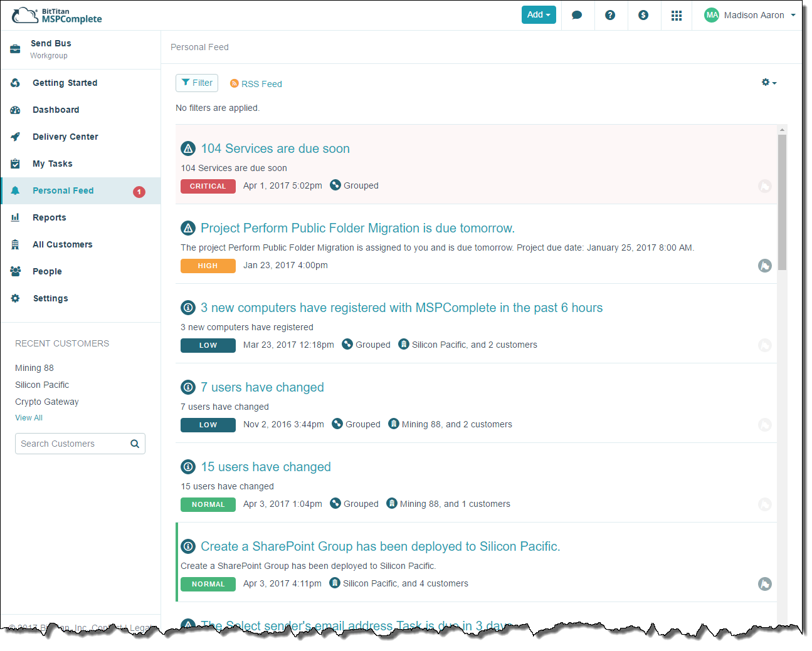Open the chat messages icon
Screen dimensions: 812x651
click(577, 15)
